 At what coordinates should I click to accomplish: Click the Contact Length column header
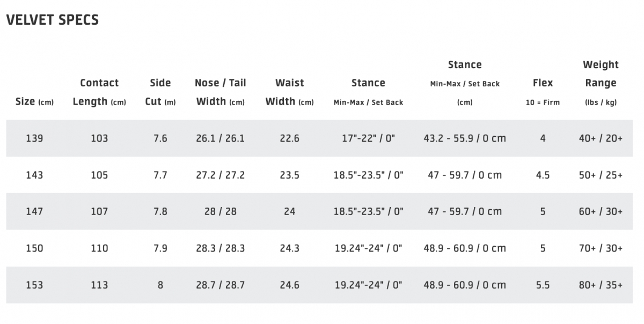tap(99, 92)
